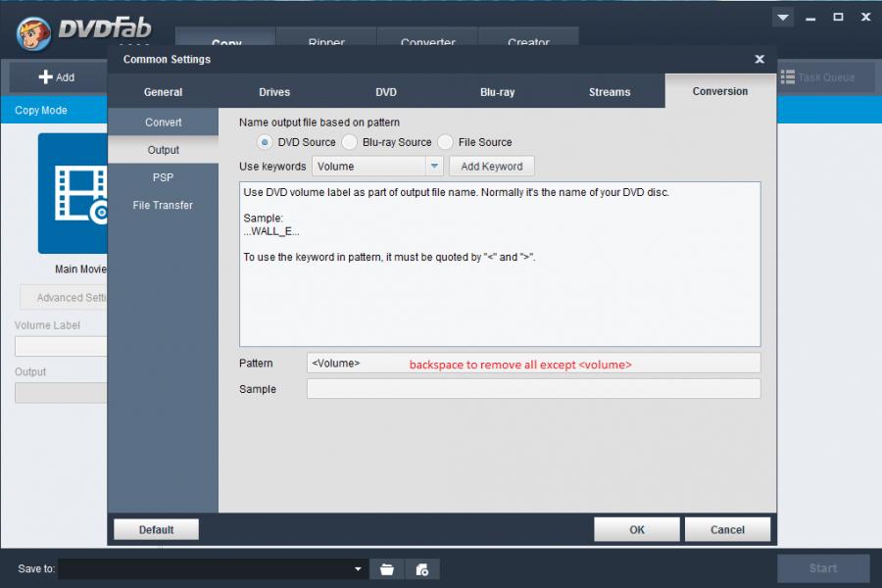Open the title bar dropdown menu arrow
Image resolution: width=882 pixels, height=588 pixels.
point(782,18)
